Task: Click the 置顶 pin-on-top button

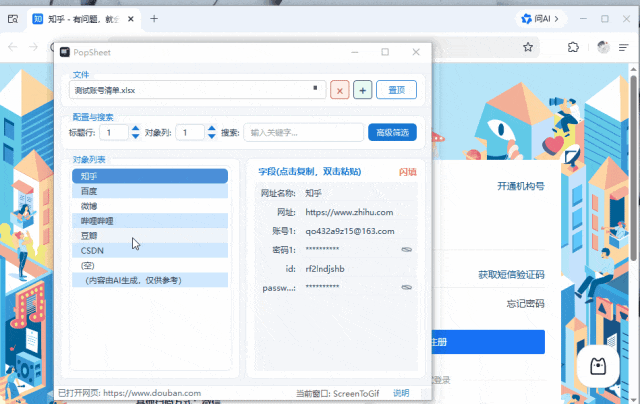Action: coord(396,90)
